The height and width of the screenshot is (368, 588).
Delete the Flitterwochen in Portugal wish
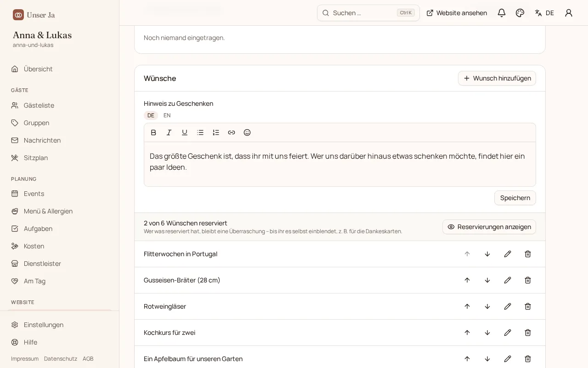(528, 254)
